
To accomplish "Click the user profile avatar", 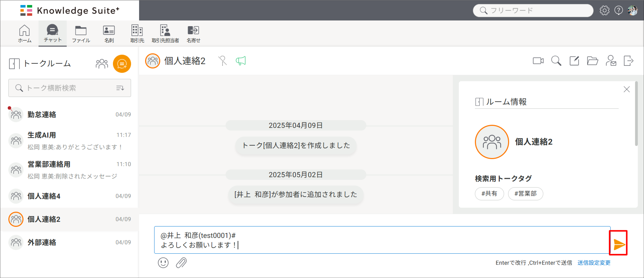I will pyautogui.click(x=633, y=11).
